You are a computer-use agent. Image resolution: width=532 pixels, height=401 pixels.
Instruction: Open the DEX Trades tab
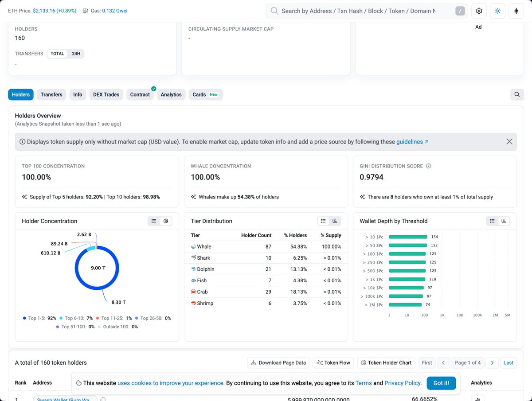click(x=106, y=94)
